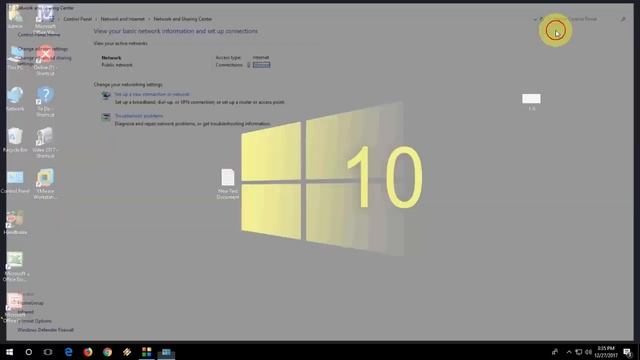This screenshot has height=360, width=640.
Task: Open the Windows Start menu
Action: coord(9,352)
